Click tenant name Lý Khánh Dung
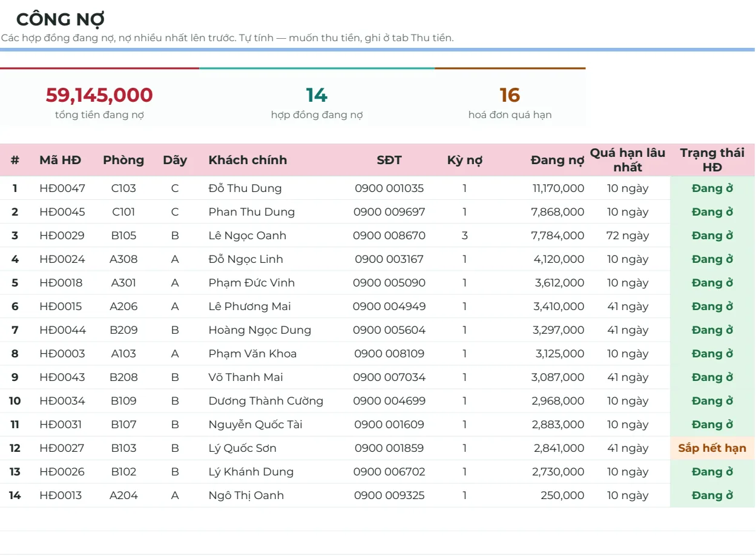Screen dimensions: 756x556 [x=251, y=472]
